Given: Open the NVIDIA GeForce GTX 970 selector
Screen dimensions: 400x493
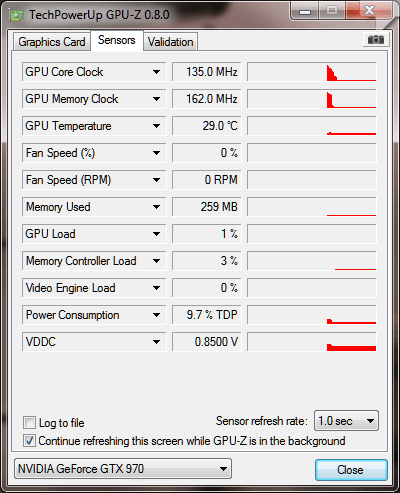Looking at the screenshot, I should pos(123,469).
